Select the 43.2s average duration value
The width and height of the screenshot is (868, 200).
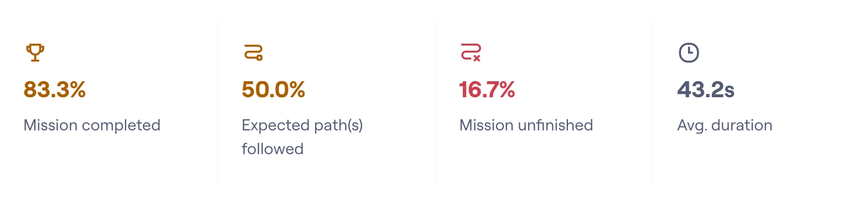tap(706, 90)
